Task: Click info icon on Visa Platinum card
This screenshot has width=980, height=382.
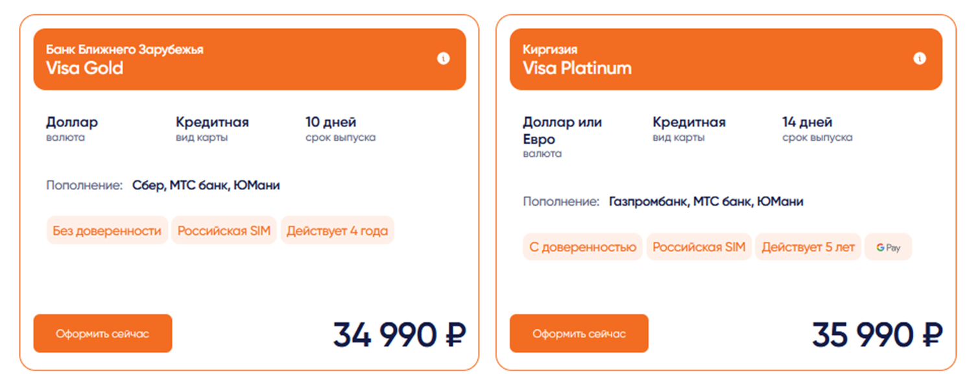Action: pos(920,59)
